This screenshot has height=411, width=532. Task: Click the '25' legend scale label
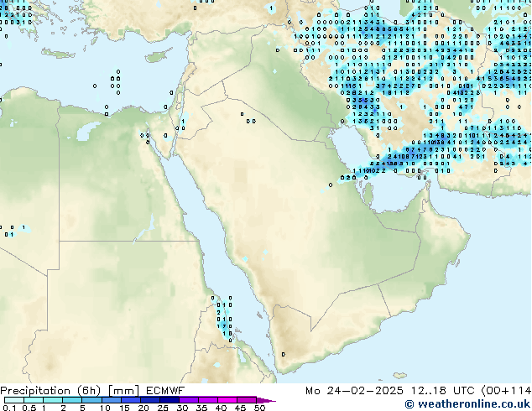[x=163, y=408]
